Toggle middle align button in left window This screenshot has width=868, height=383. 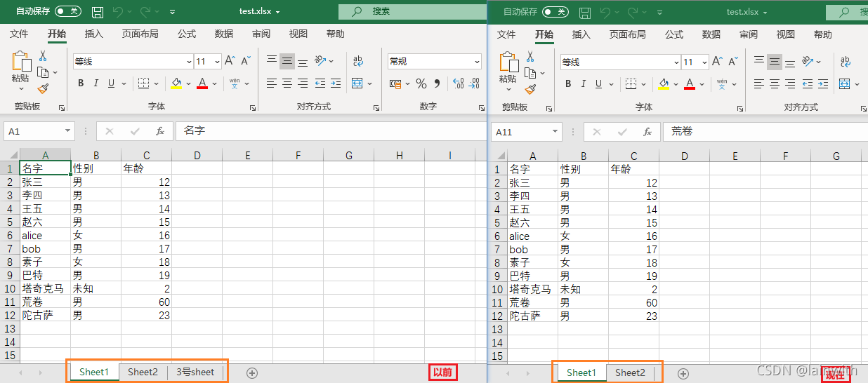287,61
